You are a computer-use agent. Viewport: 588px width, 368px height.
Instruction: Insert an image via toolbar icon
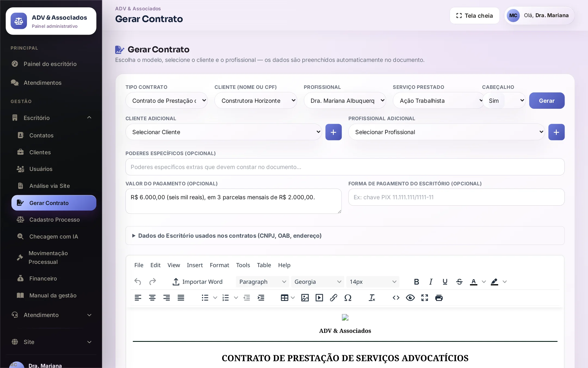point(305,298)
